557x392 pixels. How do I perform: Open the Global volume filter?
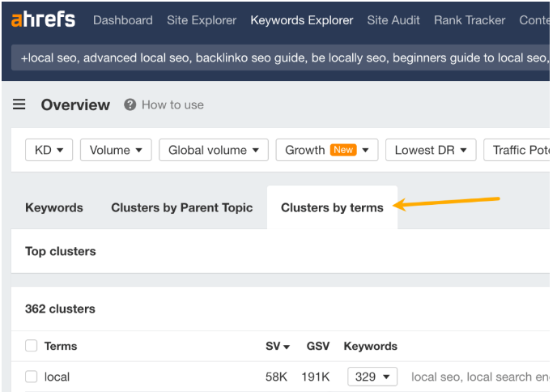tap(214, 150)
